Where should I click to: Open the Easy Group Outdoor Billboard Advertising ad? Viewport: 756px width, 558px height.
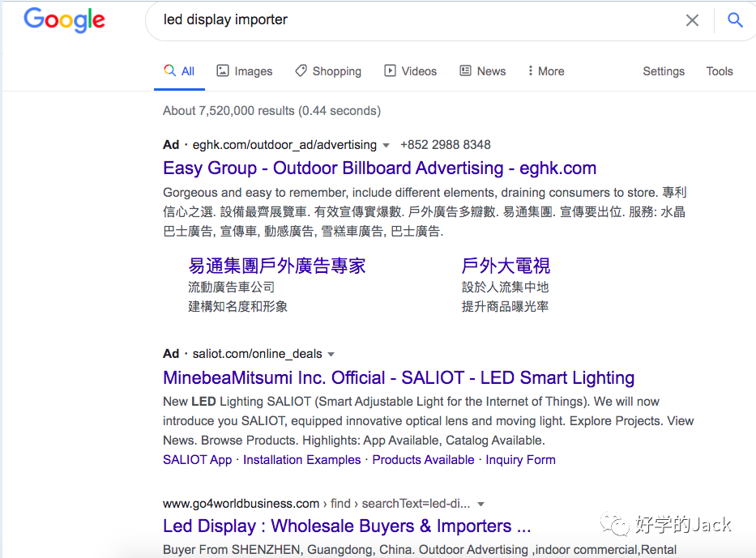379,168
